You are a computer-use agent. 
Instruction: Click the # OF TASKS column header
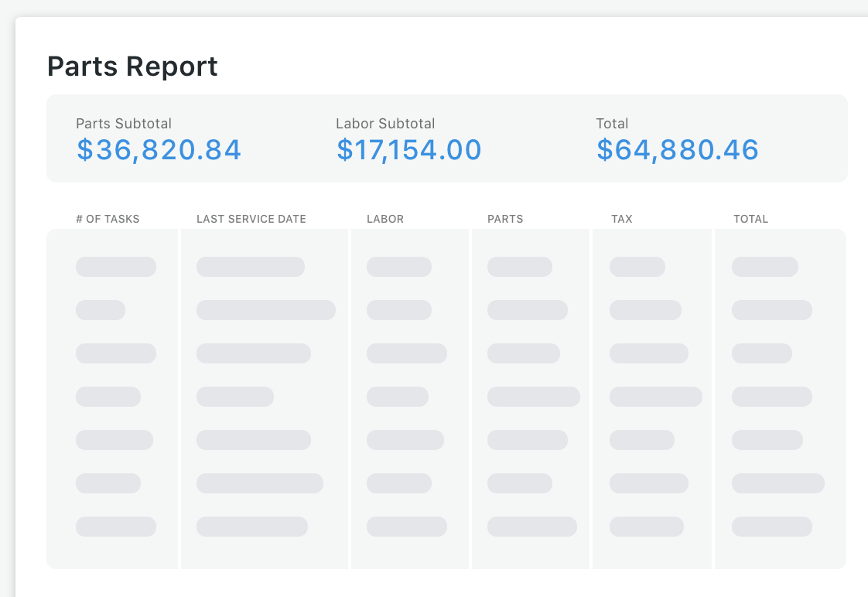108,219
